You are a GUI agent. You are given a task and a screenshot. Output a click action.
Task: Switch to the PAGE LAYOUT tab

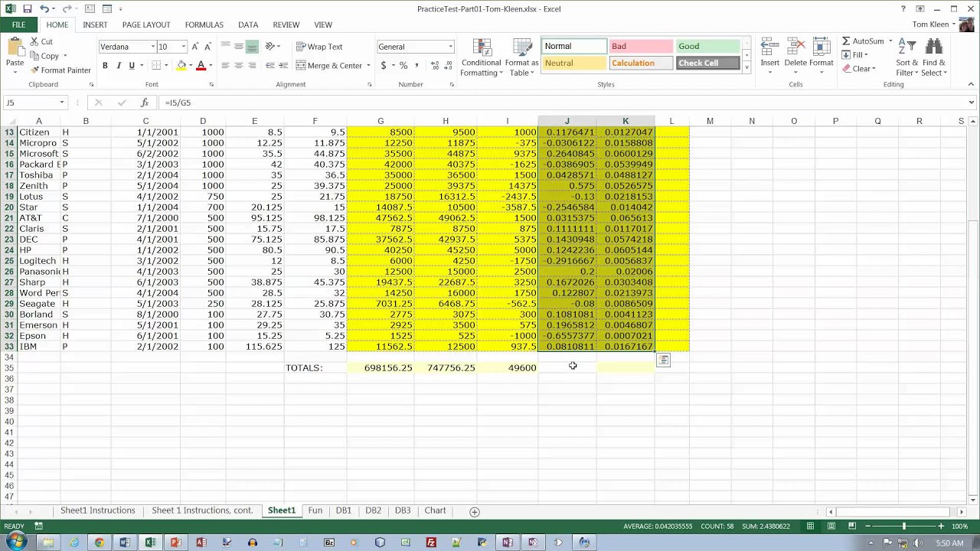(x=146, y=25)
